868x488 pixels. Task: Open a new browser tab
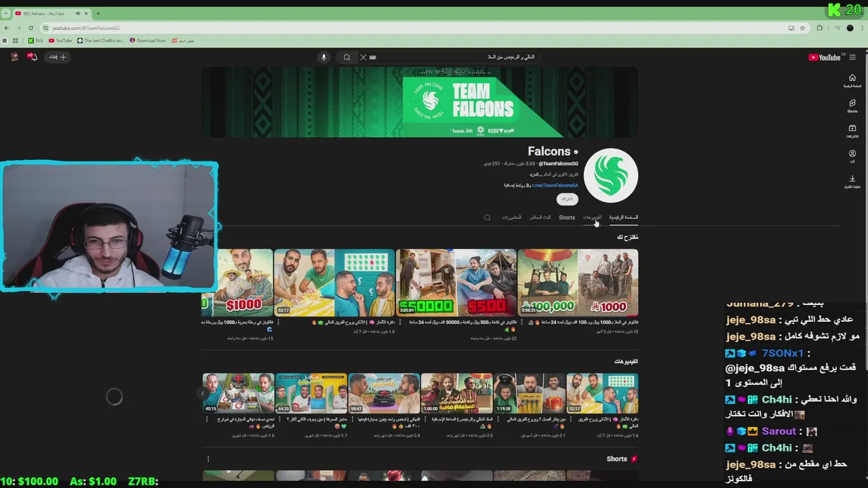98,14
